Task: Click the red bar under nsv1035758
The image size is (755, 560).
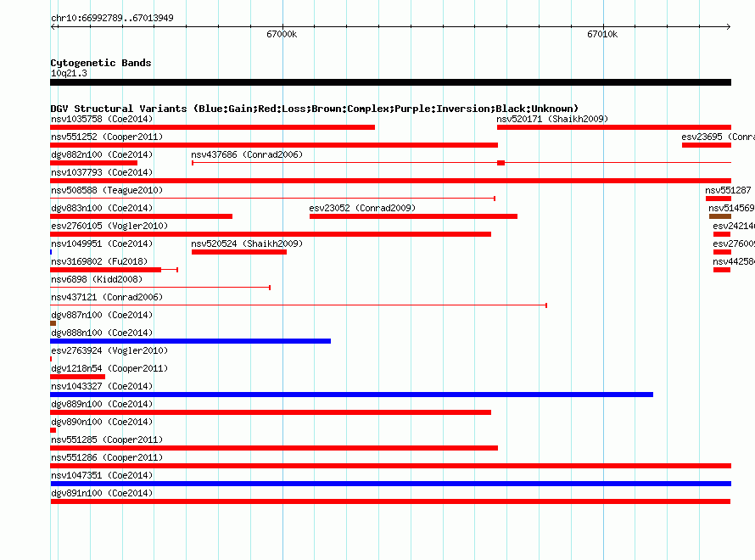Action: point(212,127)
